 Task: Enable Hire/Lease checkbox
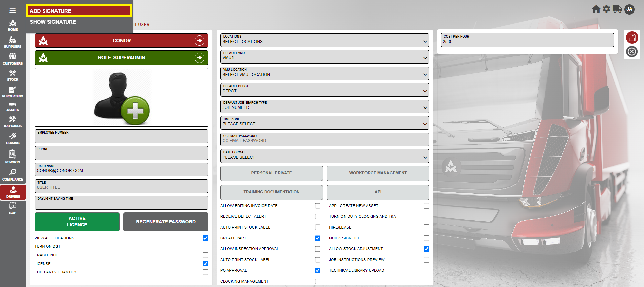[x=426, y=227]
